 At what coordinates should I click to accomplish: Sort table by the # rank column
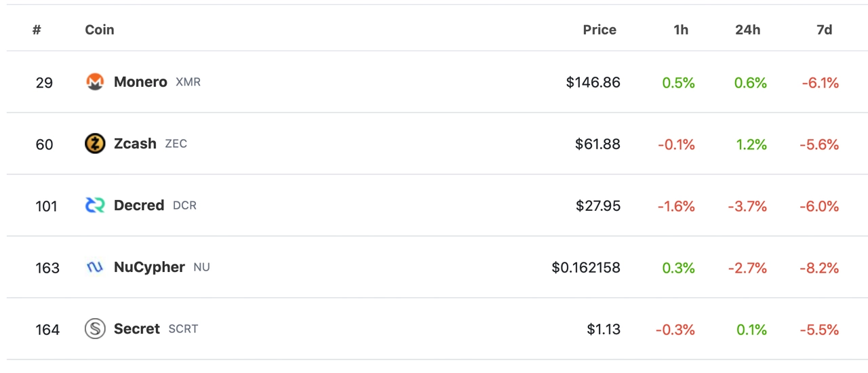point(37,30)
